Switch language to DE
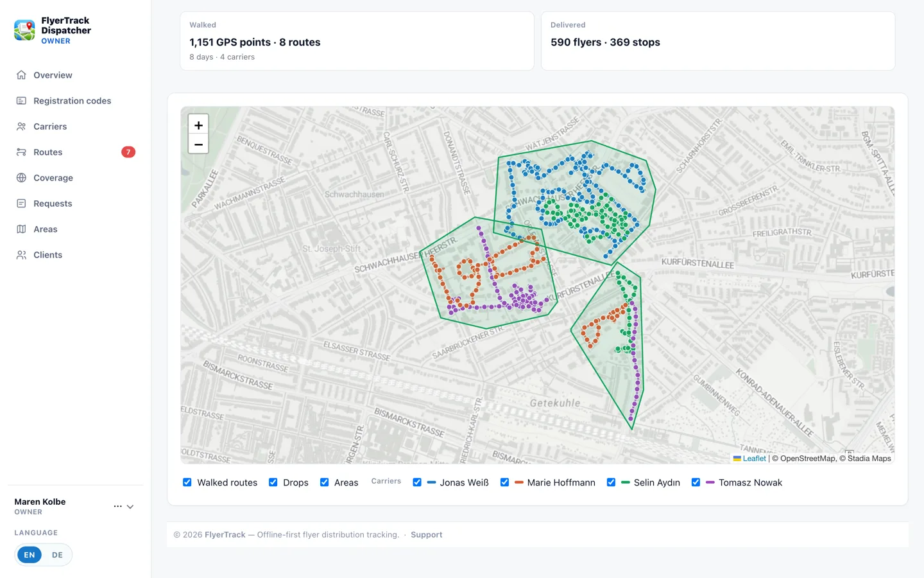This screenshot has width=924, height=578. [57, 555]
